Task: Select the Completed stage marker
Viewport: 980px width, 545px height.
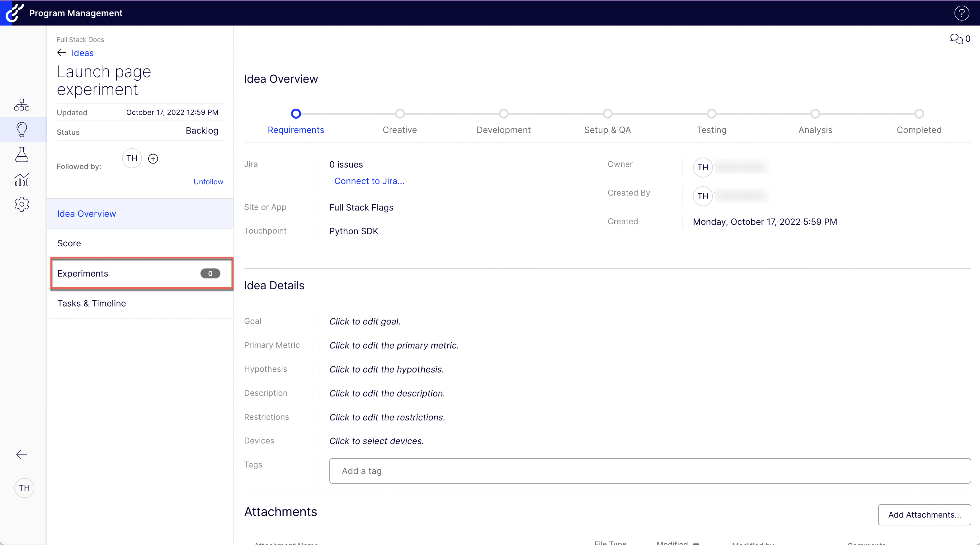Action: pyautogui.click(x=919, y=113)
